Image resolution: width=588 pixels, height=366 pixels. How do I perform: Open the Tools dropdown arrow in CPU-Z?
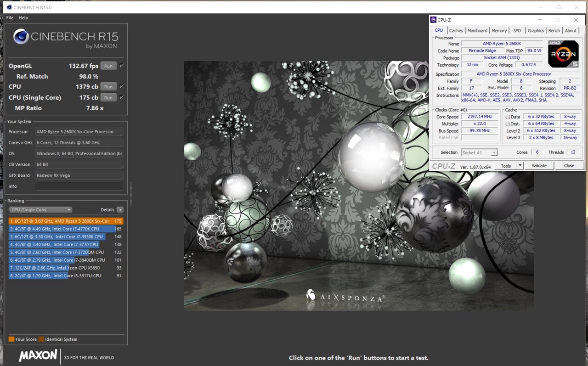(x=520, y=166)
